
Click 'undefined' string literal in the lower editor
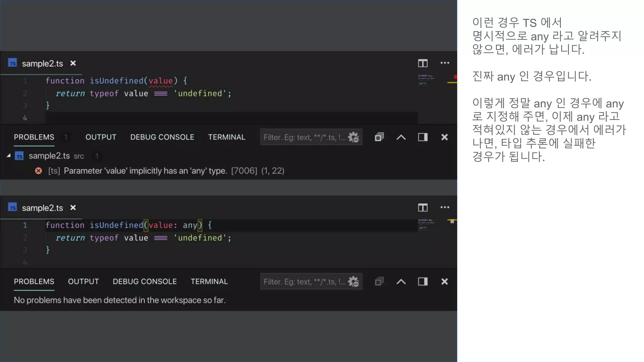coord(200,238)
